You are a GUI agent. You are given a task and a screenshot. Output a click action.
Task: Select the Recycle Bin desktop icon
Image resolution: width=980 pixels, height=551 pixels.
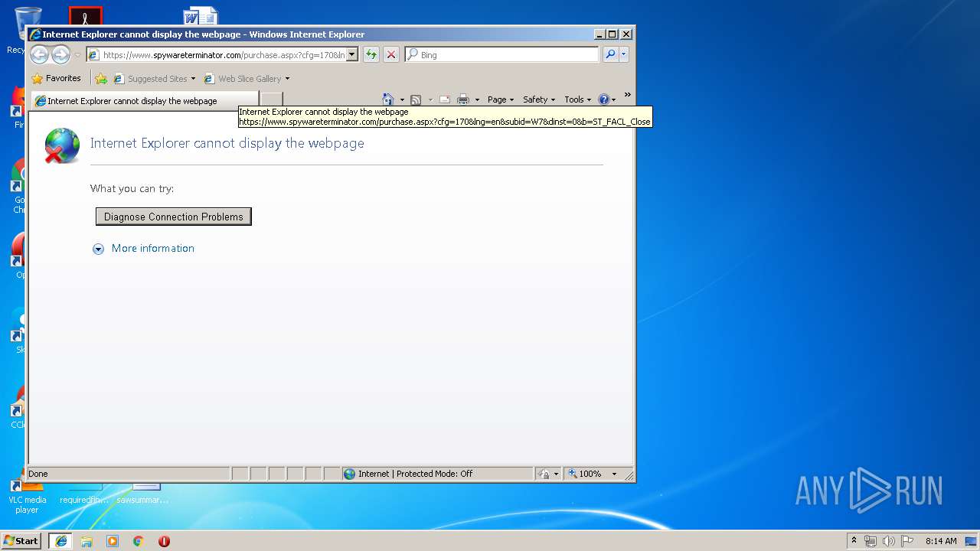17,31
